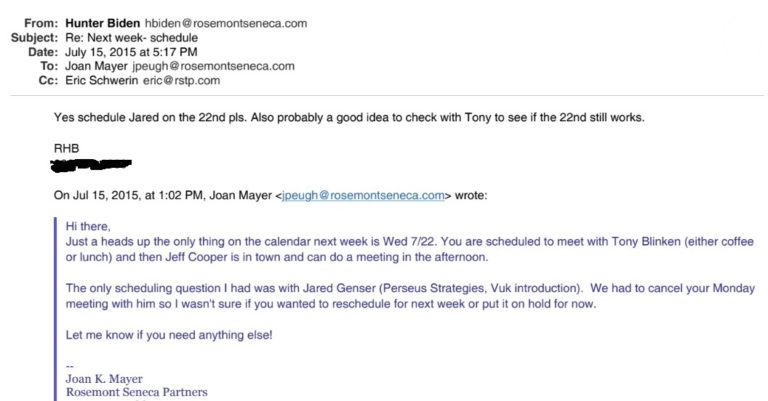Select recipient name Joan Mayer in To field
The image size is (768, 401).
pyautogui.click(x=96, y=66)
